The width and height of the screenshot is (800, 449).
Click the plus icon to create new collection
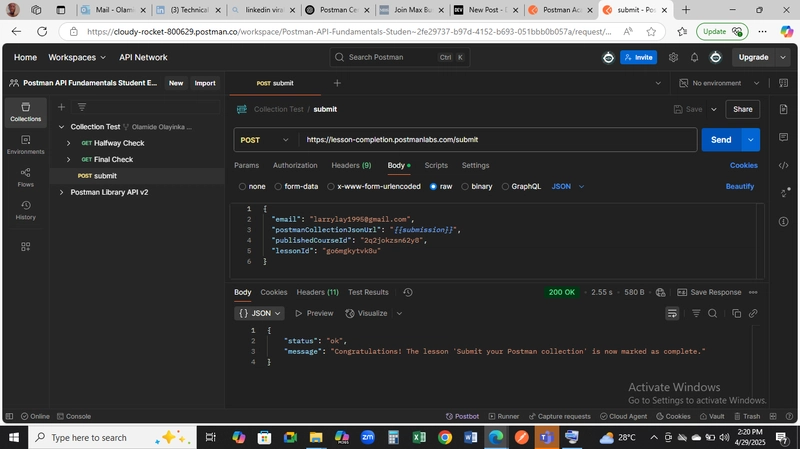pyautogui.click(x=61, y=107)
